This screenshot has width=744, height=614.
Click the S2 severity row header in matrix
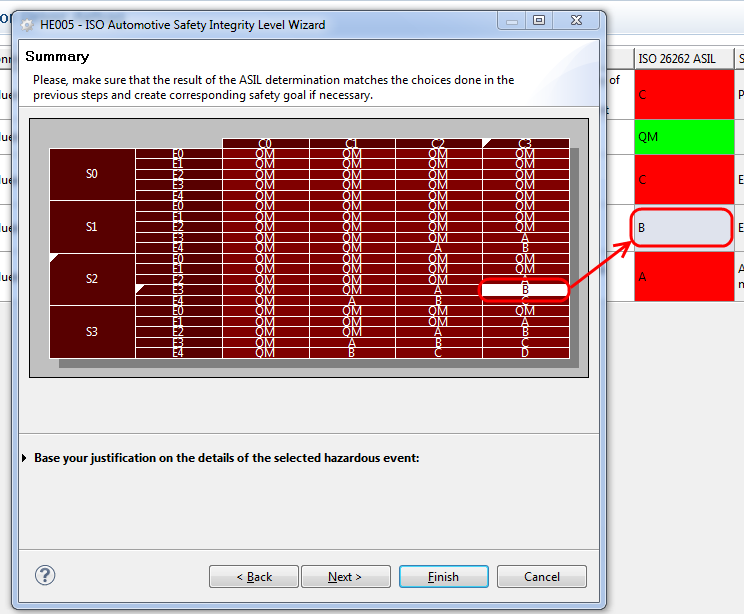tap(92, 279)
